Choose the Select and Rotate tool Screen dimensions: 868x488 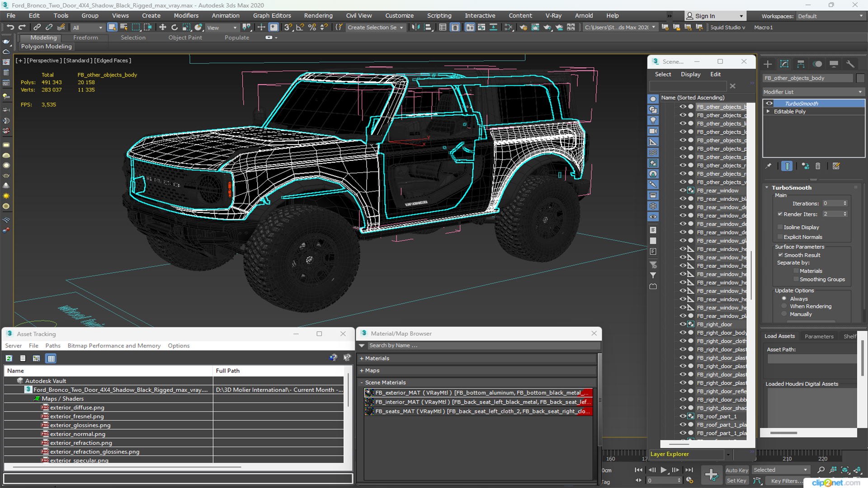pos(174,28)
